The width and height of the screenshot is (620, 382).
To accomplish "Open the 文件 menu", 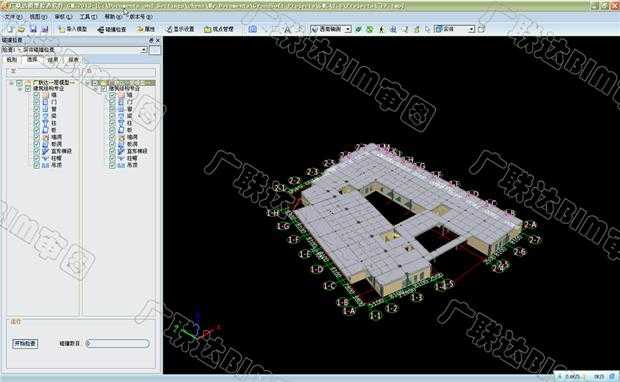I will coord(13,17).
